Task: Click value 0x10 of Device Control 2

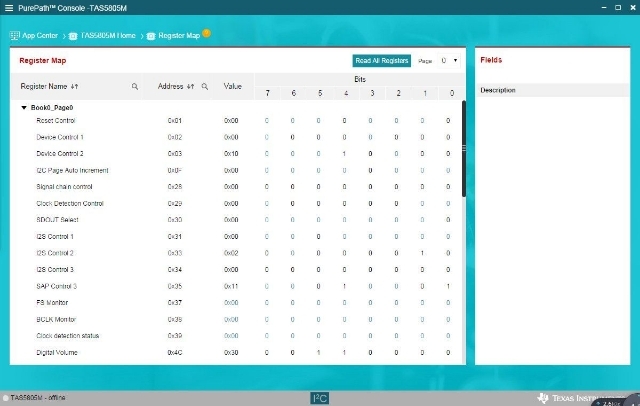Action: coord(231,154)
